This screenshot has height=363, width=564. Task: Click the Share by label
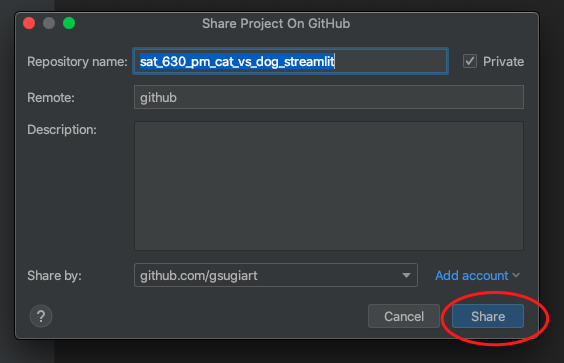(54, 276)
